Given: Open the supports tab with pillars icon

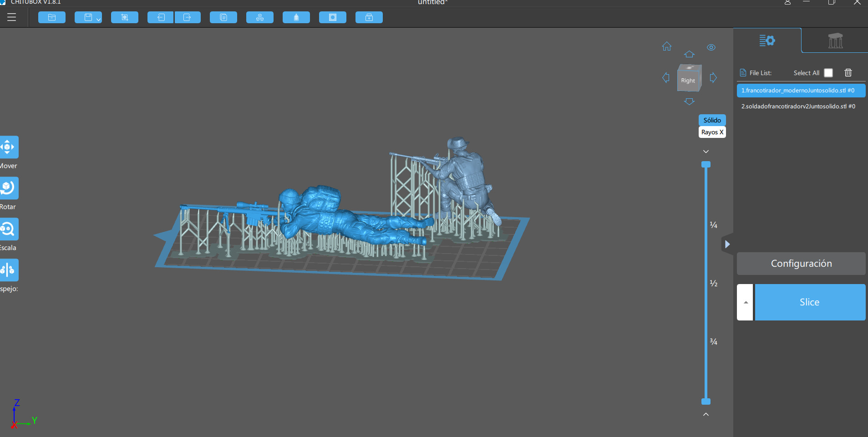Looking at the screenshot, I should pyautogui.click(x=835, y=41).
